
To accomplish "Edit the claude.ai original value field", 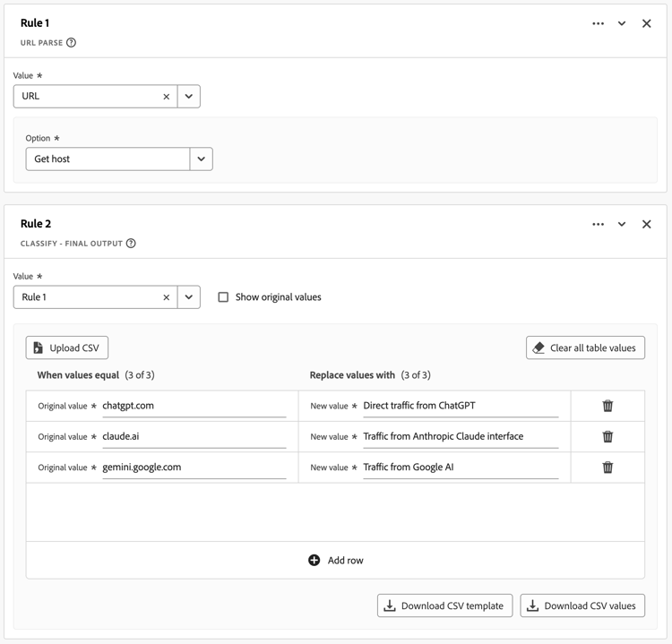I will pyautogui.click(x=194, y=436).
